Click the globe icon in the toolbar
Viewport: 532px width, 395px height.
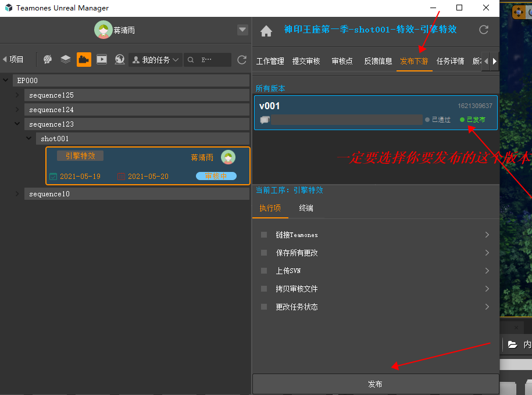coord(120,59)
